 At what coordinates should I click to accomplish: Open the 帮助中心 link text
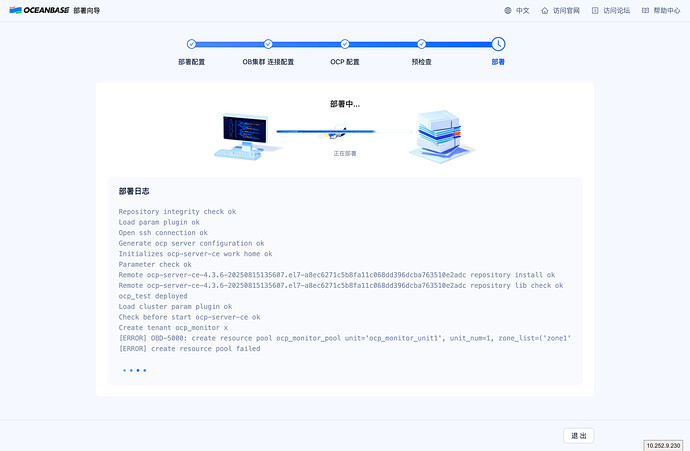click(x=666, y=10)
